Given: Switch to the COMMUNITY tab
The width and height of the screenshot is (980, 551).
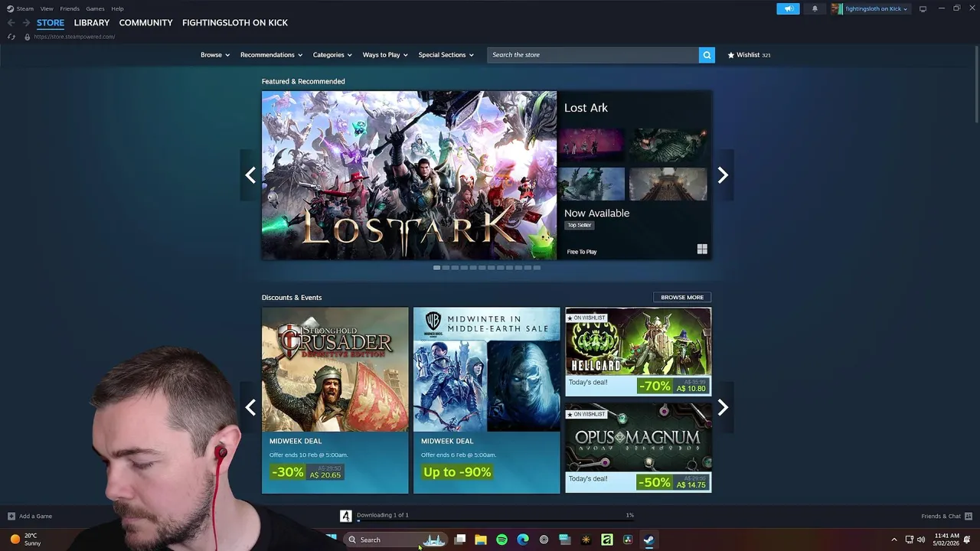Looking at the screenshot, I should [146, 23].
